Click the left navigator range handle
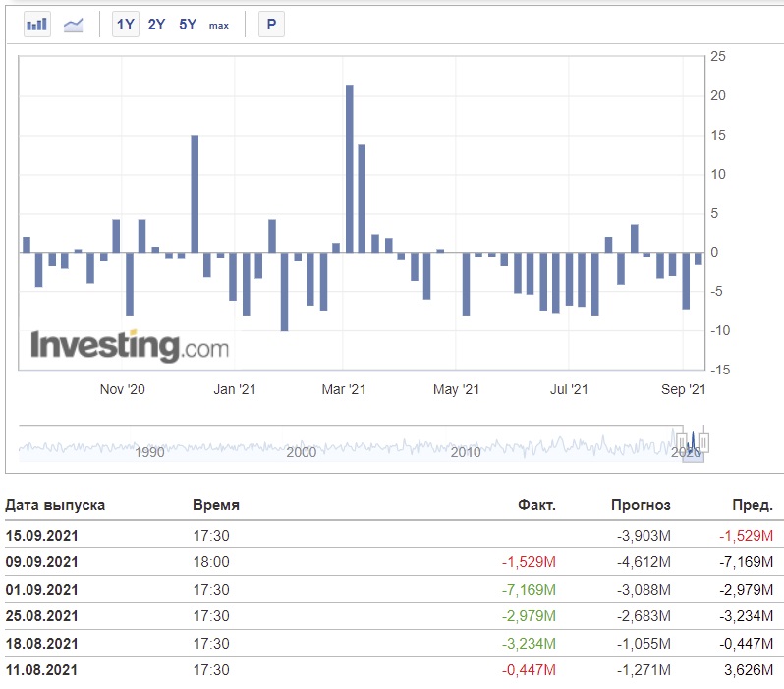Screen dimensions: 784x689 click(x=682, y=442)
